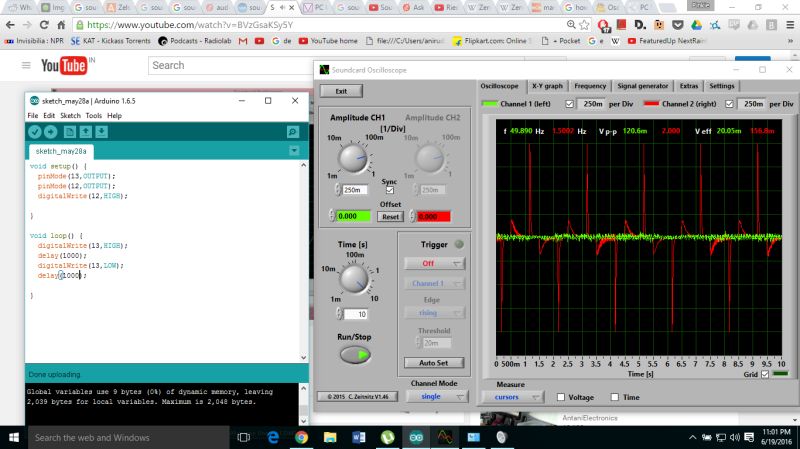
Task: Open the trigger Channel 1 source dropdown
Action: (435, 283)
